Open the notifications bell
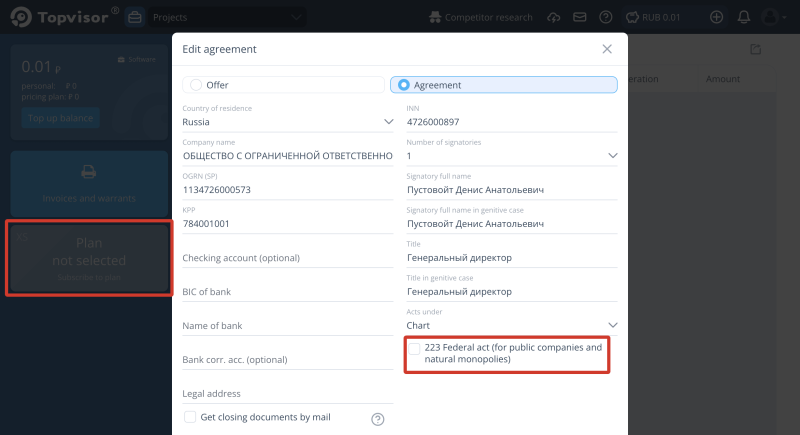 [744, 17]
